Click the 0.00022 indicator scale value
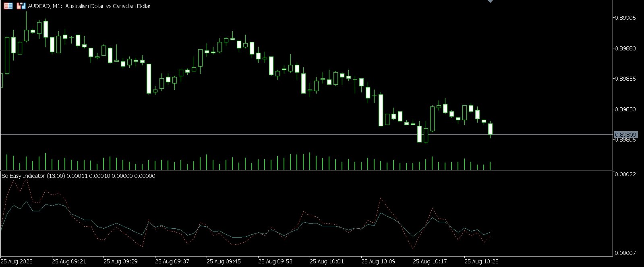The width and height of the screenshot is (644, 267). [625, 174]
